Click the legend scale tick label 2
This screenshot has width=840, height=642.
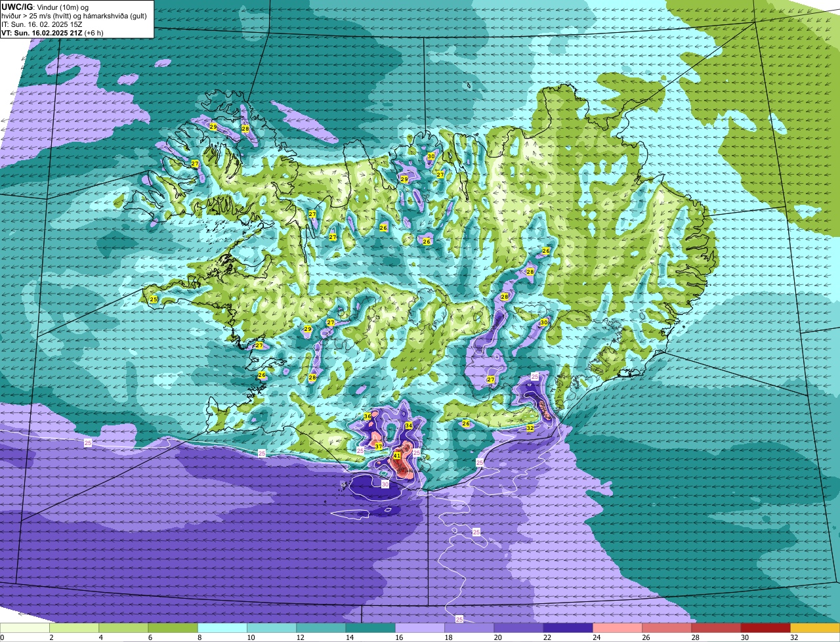click(51, 637)
